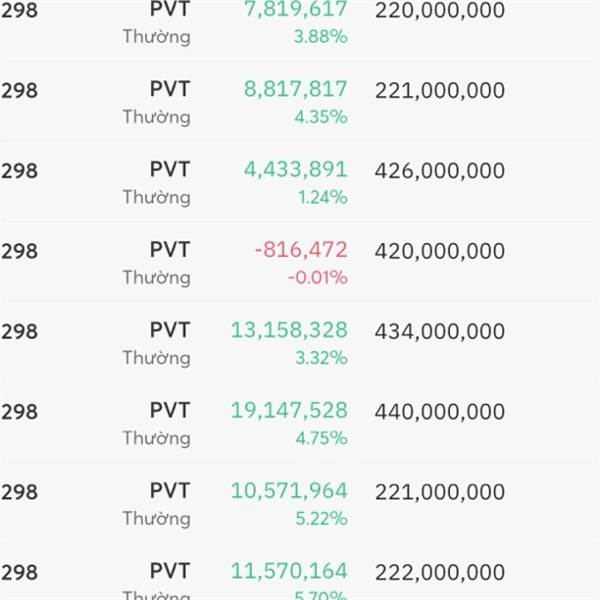Click the 222,000,000 amount

pos(439,572)
